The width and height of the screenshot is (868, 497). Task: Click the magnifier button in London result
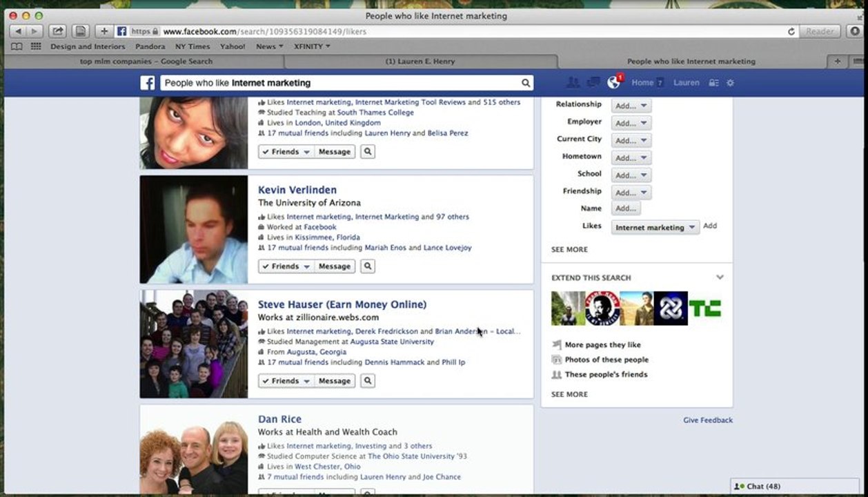[x=368, y=152]
